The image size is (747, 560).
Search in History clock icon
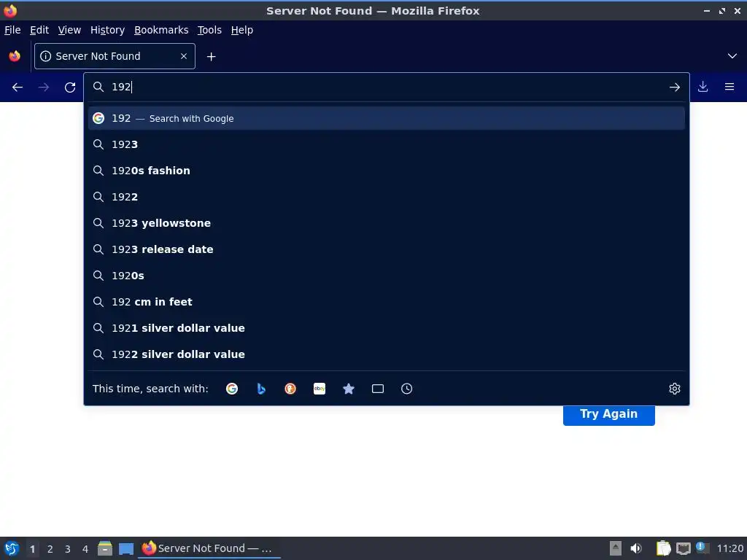pos(407,389)
